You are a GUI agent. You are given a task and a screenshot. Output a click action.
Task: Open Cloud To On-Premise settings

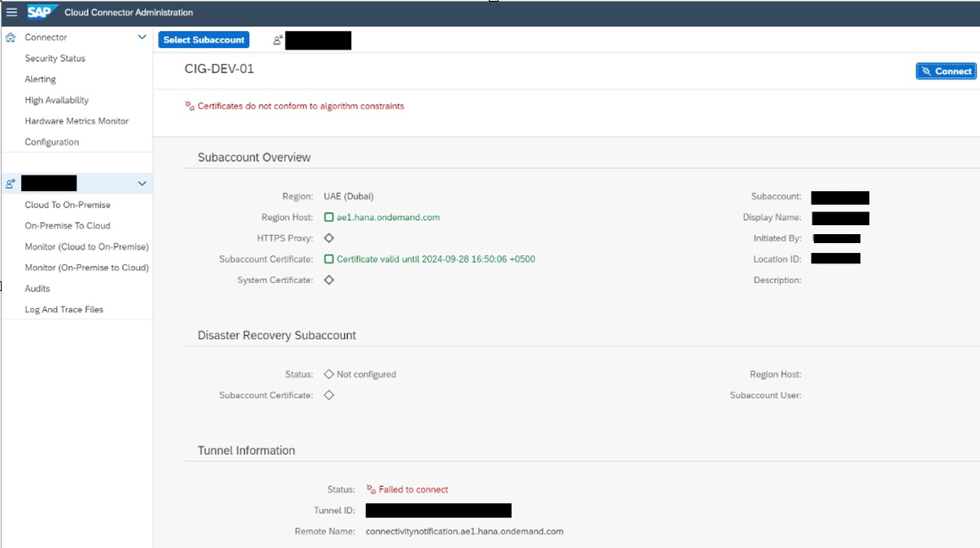(68, 205)
